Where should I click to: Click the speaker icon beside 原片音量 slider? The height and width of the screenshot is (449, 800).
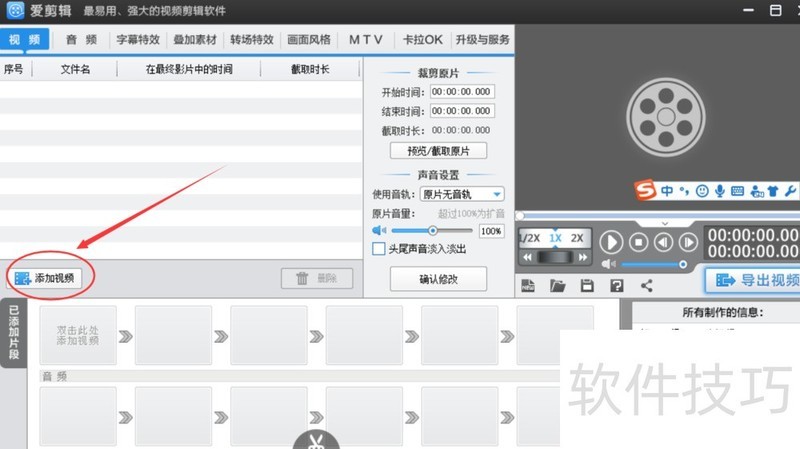380,231
